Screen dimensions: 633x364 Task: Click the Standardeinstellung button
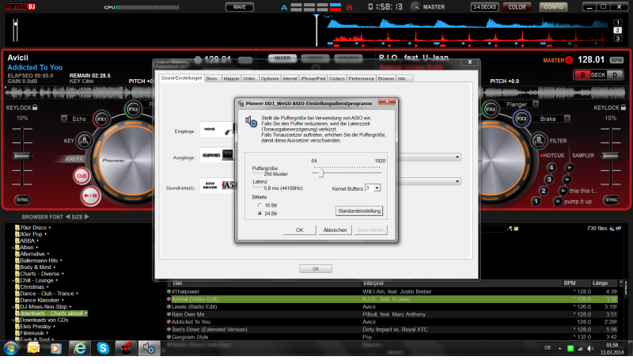coord(359,211)
